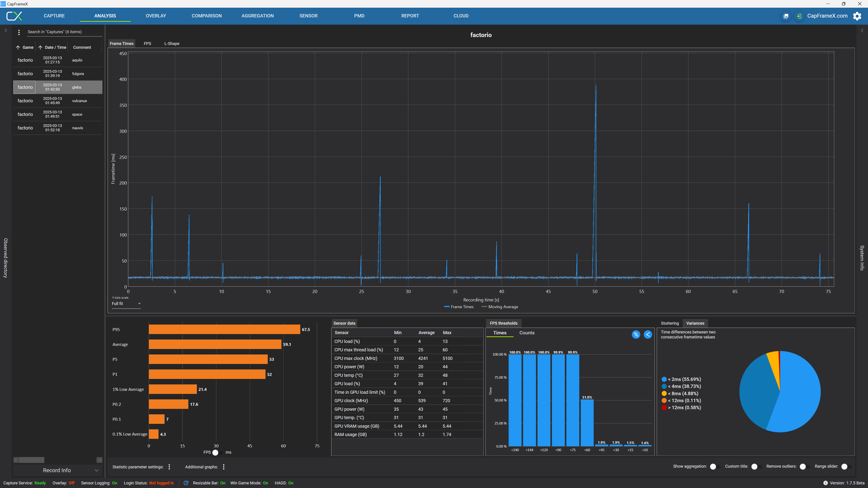This screenshot has height=488, width=868.
Task: Sort by Date / Time column arrow
Action: click(40, 47)
